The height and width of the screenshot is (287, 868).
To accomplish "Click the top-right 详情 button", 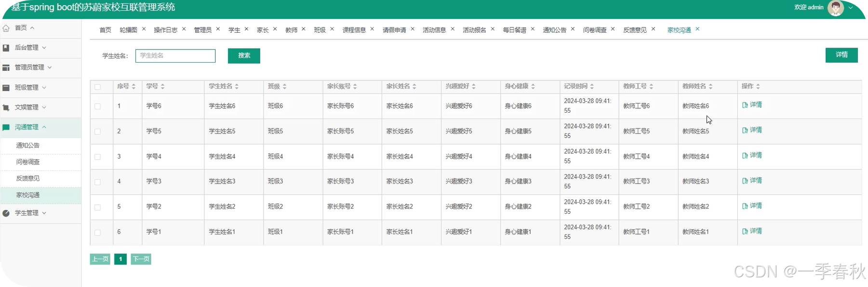I will coord(841,55).
